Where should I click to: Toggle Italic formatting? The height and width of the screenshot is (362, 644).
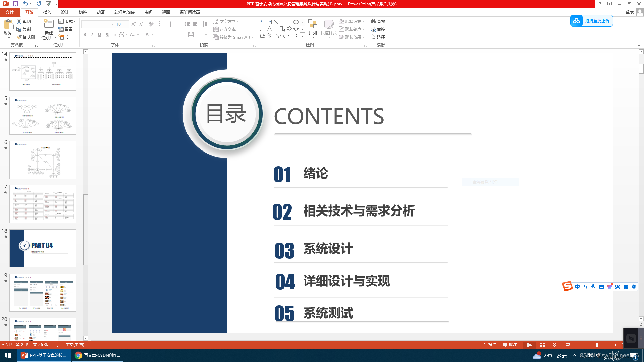click(92, 34)
